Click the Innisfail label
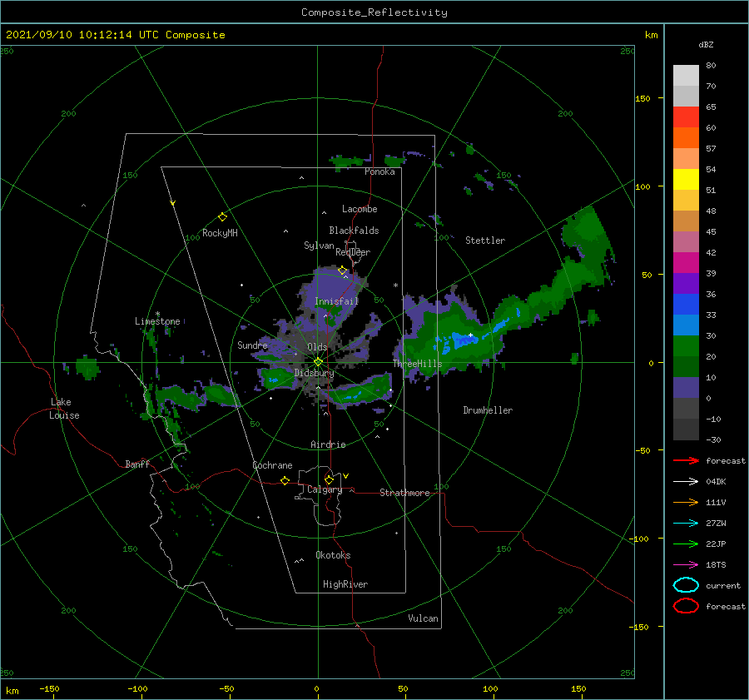Screen dimensions: 749x700 point(336,301)
